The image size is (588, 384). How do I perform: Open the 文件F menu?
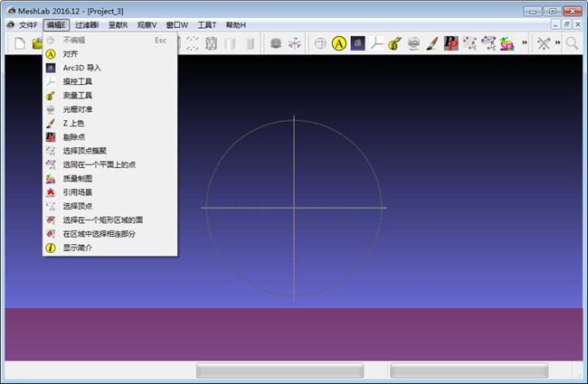[x=28, y=25]
